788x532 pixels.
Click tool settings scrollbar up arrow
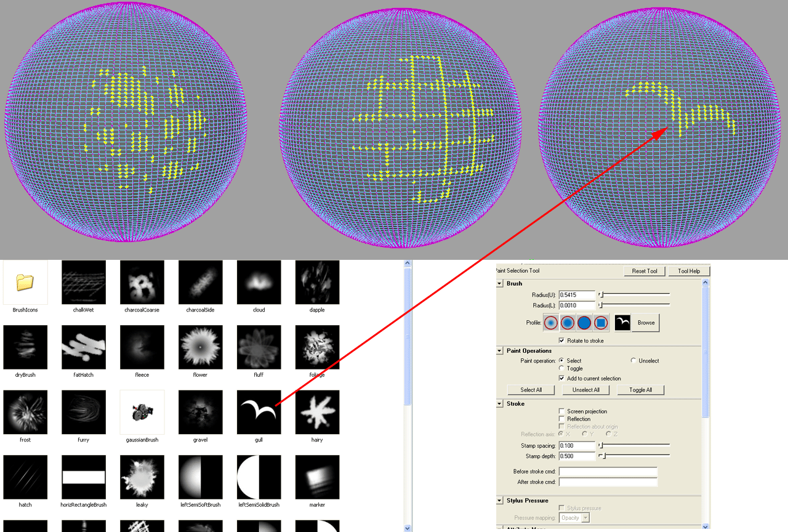(706, 283)
